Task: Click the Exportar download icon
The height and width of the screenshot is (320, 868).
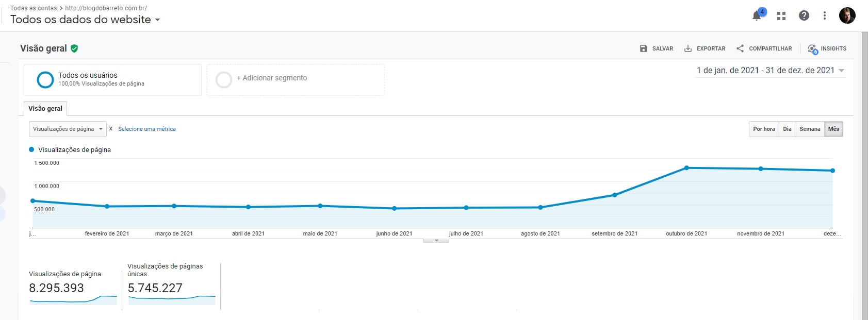Action: point(688,48)
